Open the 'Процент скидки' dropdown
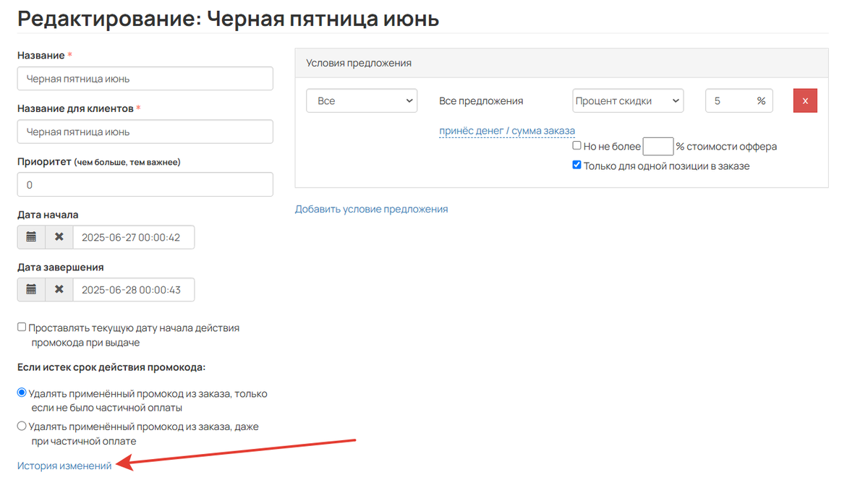The width and height of the screenshot is (868, 480). tap(628, 100)
